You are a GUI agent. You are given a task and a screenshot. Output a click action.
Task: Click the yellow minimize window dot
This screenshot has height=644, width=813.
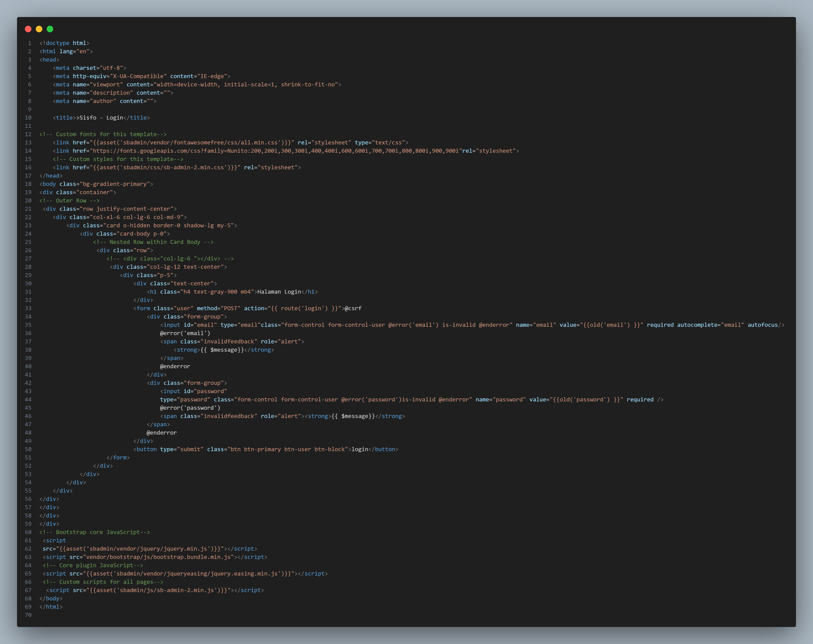tap(39, 29)
